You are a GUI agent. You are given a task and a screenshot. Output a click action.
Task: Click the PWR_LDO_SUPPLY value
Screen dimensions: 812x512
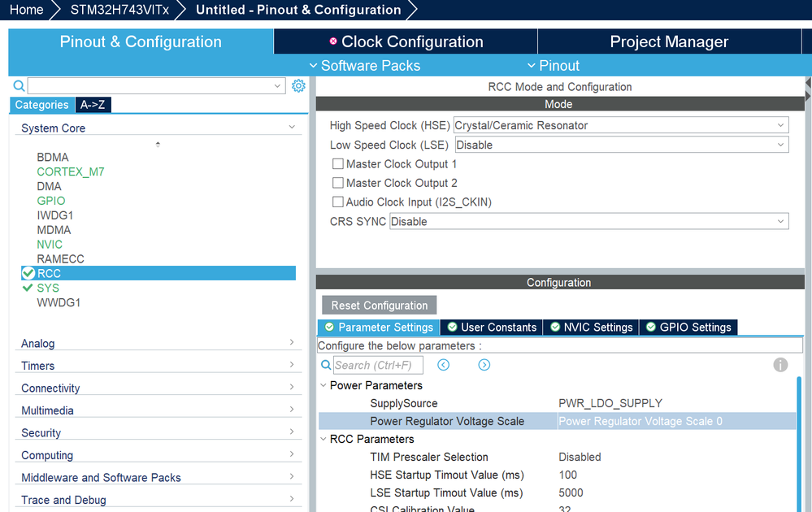(610, 403)
